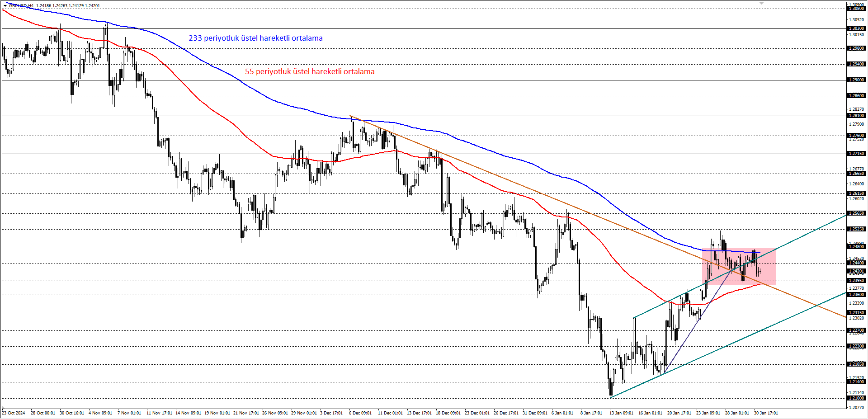Click the 1.28100 price level label

[856, 116]
